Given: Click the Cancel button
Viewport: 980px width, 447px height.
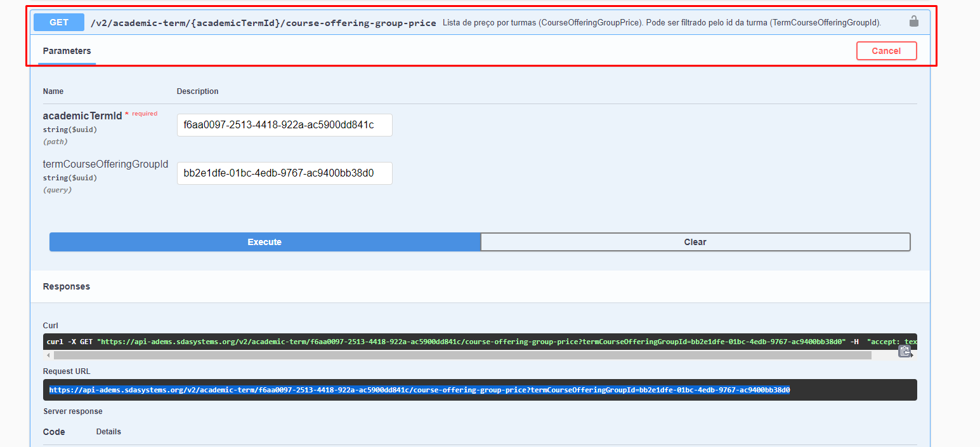Looking at the screenshot, I should (886, 51).
